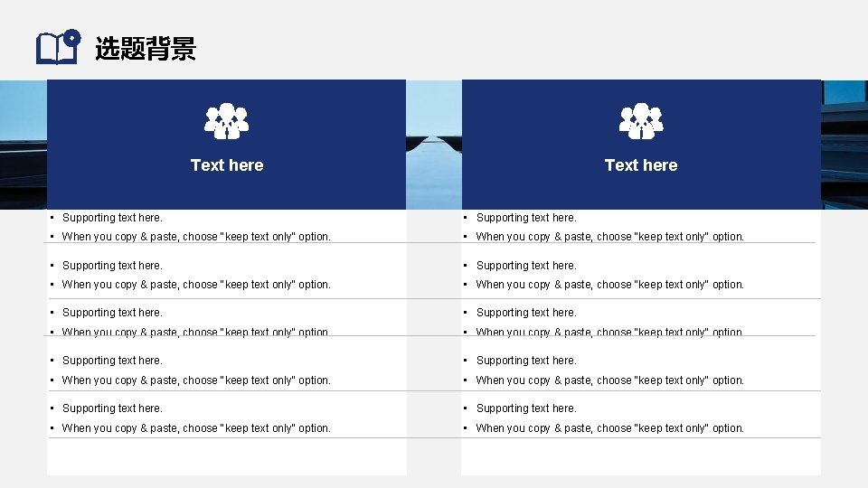The width and height of the screenshot is (868, 488).
Task: Select second "Supporting text here." bullet in left column
Action: coord(112,266)
